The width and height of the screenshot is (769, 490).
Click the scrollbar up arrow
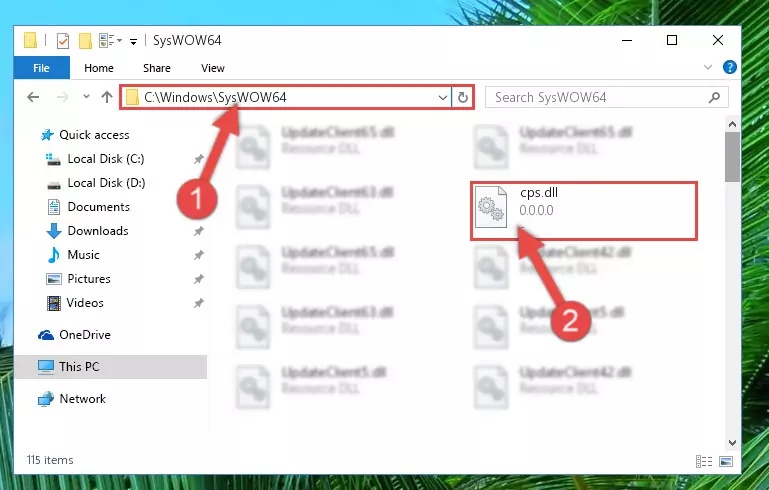tap(732, 124)
